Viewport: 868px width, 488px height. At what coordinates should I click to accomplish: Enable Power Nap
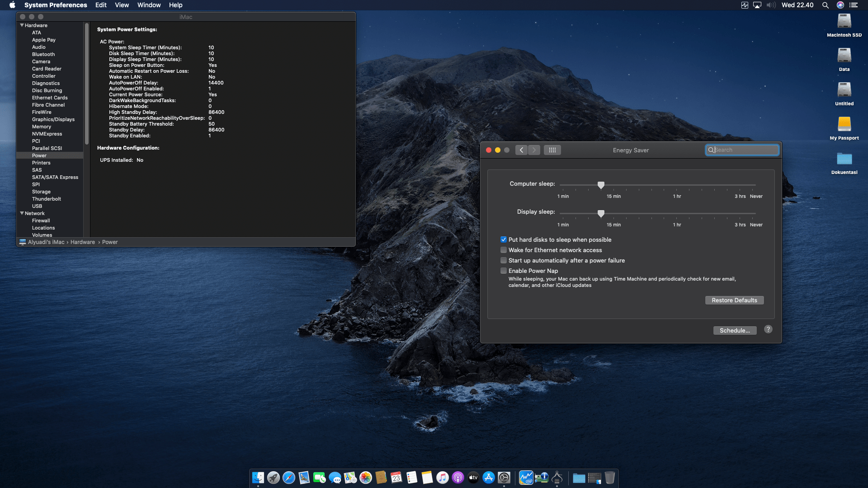pyautogui.click(x=504, y=271)
